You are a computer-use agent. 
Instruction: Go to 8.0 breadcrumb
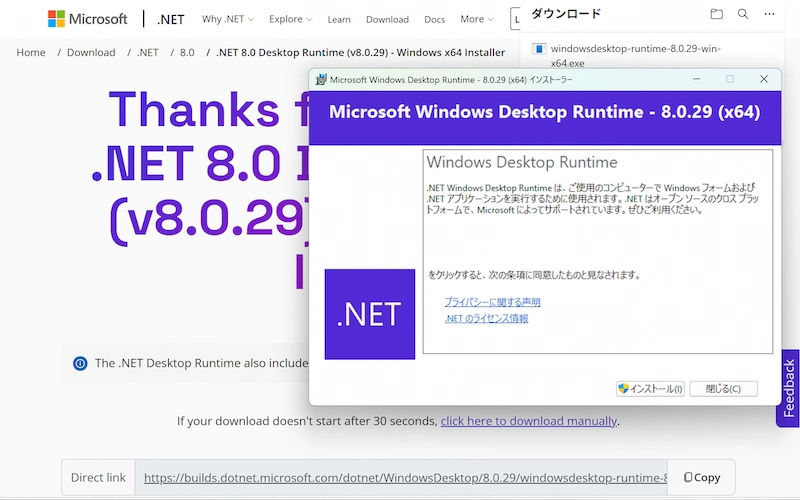pyautogui.click(x=187, y=53)
